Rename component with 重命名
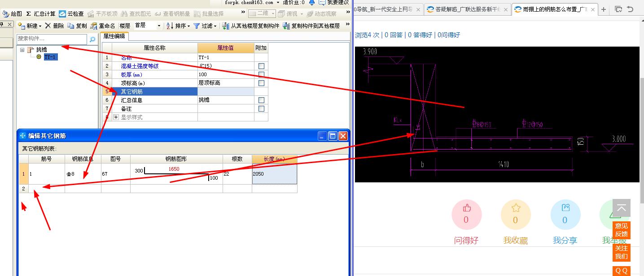The image size is (644, 276). 103,26
